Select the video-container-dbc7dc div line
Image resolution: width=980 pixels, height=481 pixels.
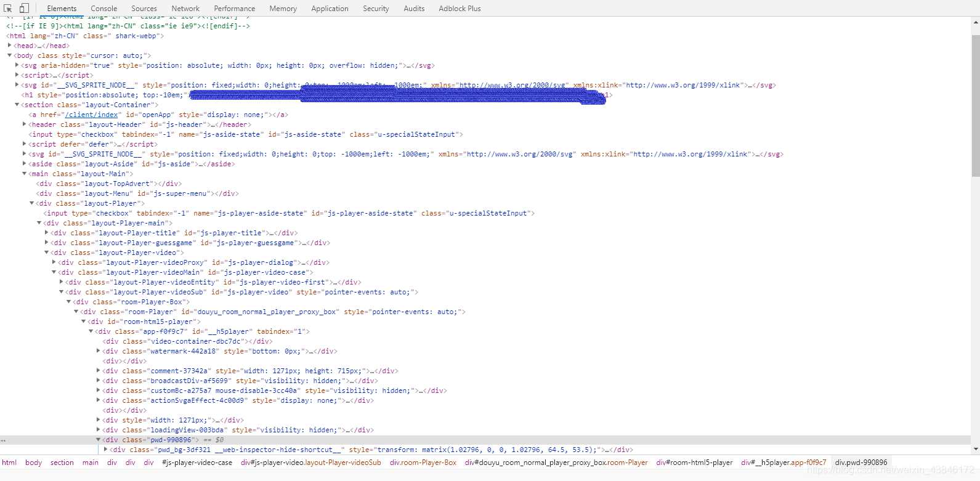(x=187, y=341)
